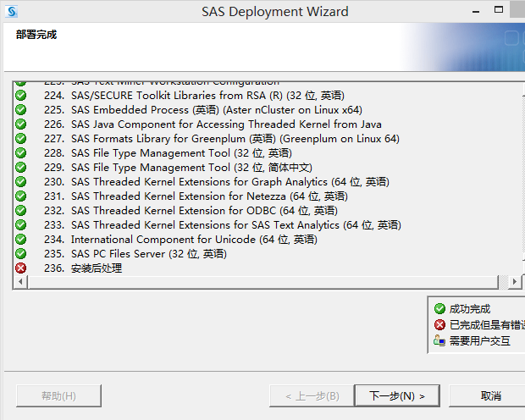Click the 下一步(N) next button
The image size is (525, 420).
point(395,395)
